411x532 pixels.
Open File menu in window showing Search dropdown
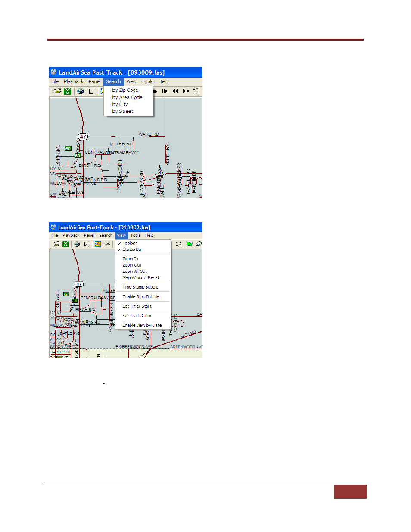pos(55,81)
